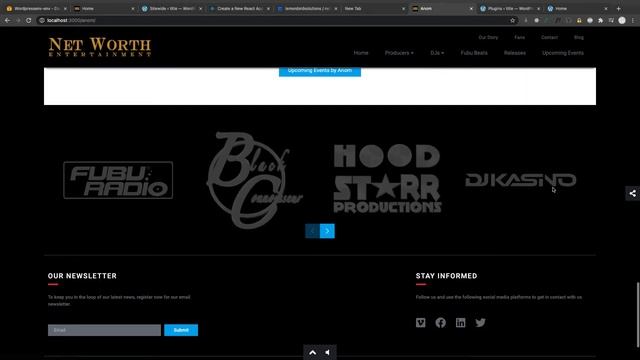The image size is (640, 360).
Task: Open the Chrome profile avatar
Action: pos(622,20)
